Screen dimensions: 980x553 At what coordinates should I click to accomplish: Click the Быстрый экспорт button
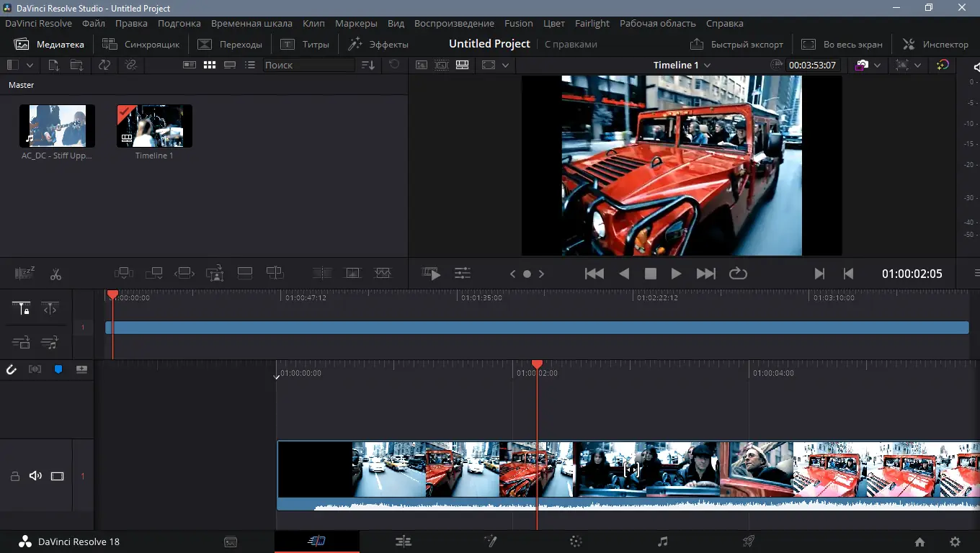(x=736, y=44)
